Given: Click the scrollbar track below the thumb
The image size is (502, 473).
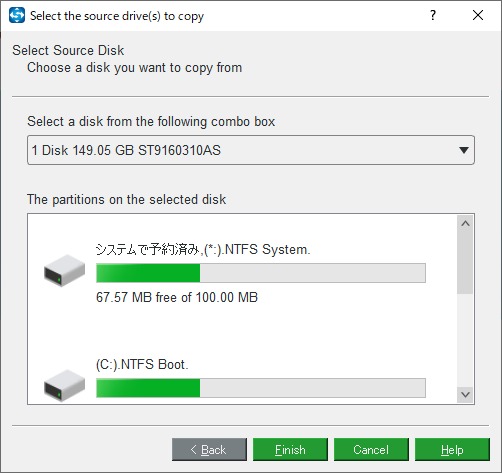Looking at the screenshot, I should 465,340.
